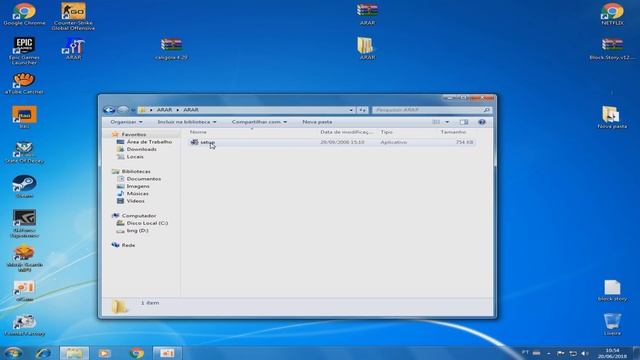640x360 pixels.
Task: Select the ARAR shortcut with tools icon
Action: click(x=73, y=49)
